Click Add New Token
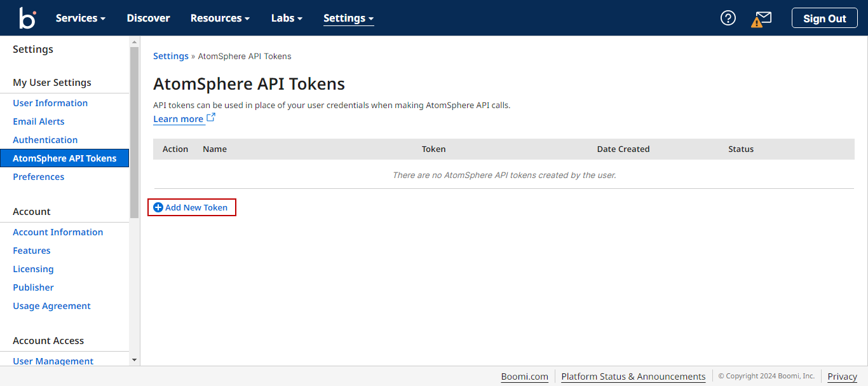This screenshot has width=868, height=386. (192, 207)
